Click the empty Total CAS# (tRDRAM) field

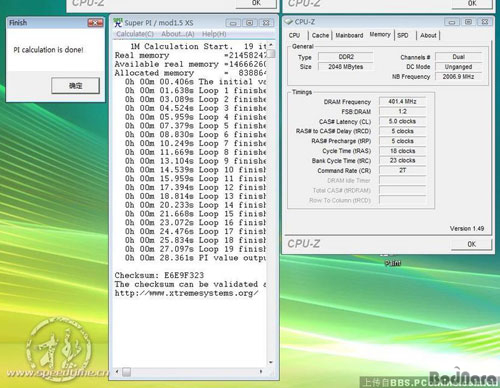pyautogui.click(x=402, y=190)
